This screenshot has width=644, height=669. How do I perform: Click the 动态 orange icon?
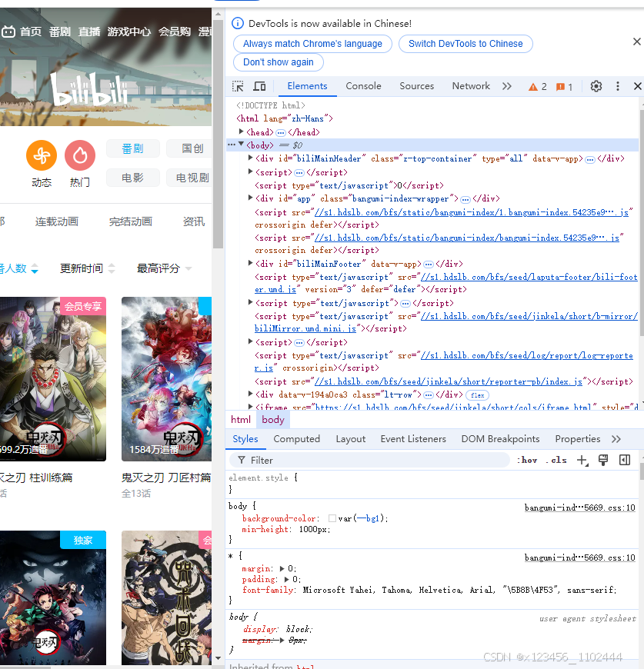coord(42,155)
